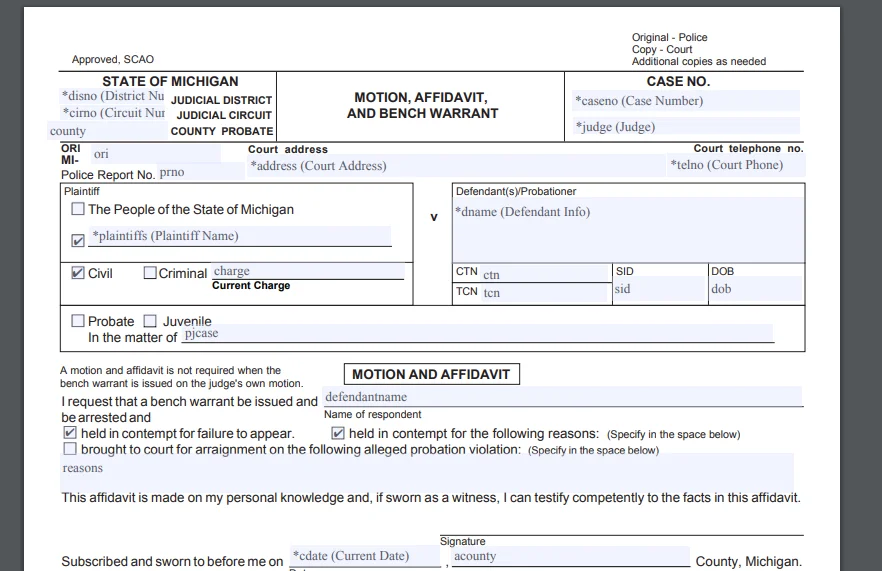The image size is (882, 571).
Task: Click the TCN field
Action: [546, 293]
